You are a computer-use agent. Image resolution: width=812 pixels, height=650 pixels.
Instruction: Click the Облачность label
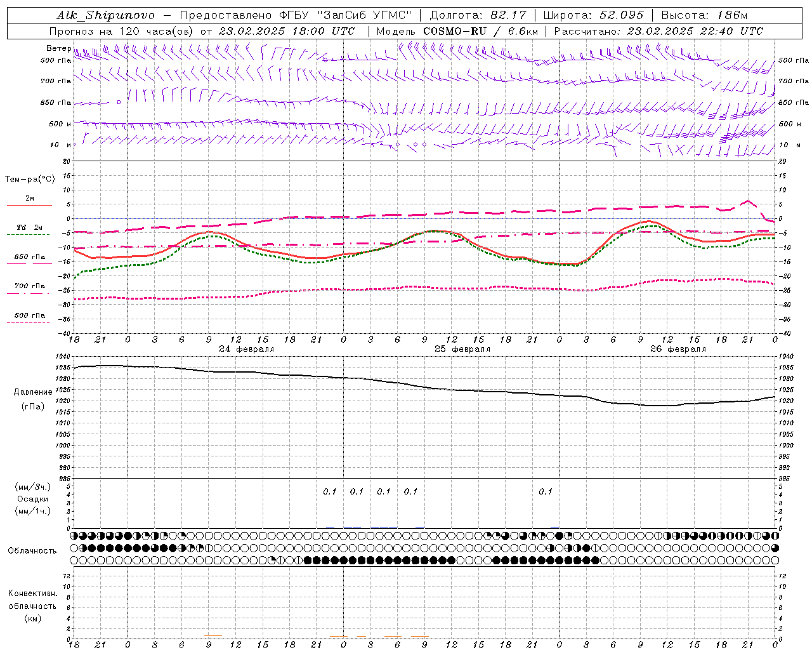point(32,551)
